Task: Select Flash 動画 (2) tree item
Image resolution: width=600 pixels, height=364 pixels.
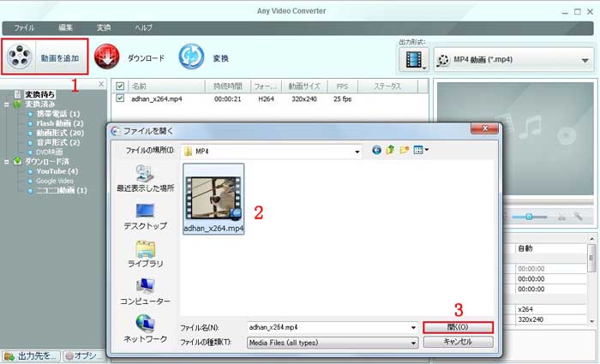Action: 60,123
